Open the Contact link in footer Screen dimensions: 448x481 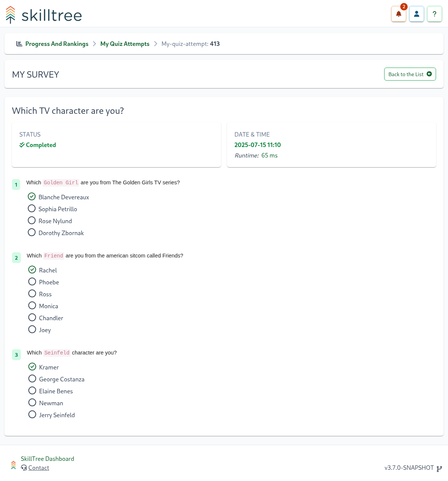coord(38,468)
